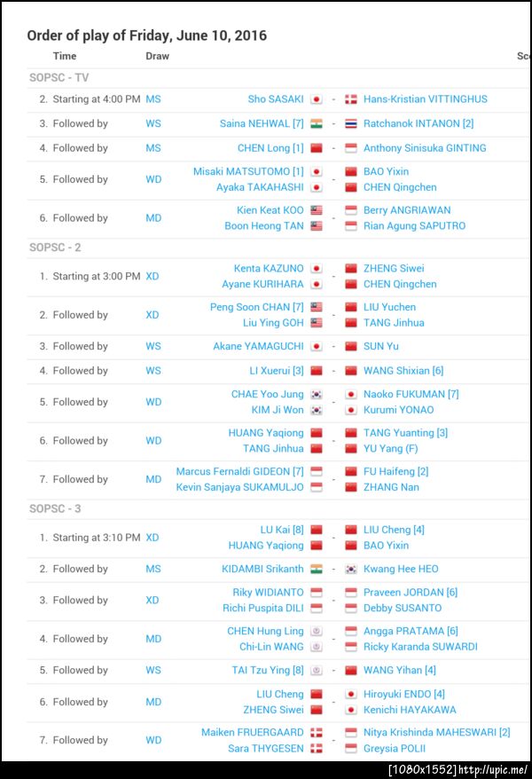
Task: Click the Denmark flag beside Hans-Kristian VITTINGHUS
Action: (351, 99)
